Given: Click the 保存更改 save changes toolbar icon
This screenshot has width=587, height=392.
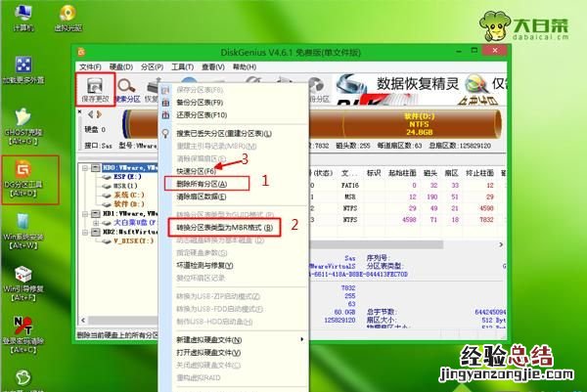Looking at the screenshot, I should tap(95, 89).
